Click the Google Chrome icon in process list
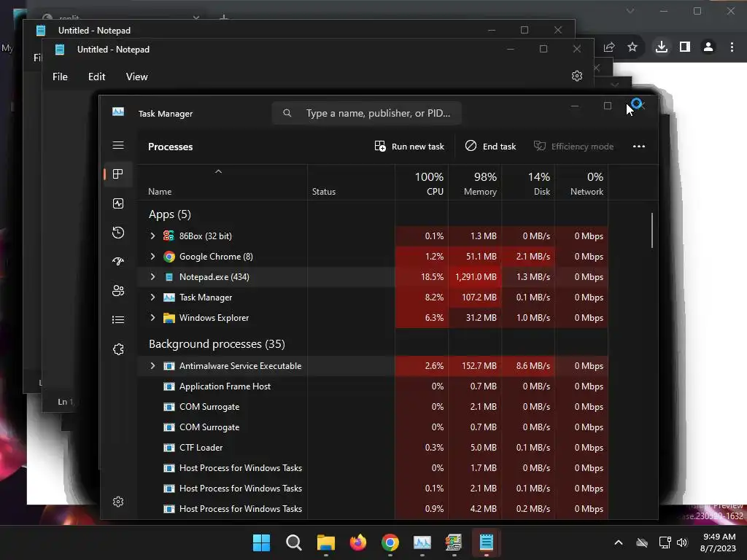The height and width of the screenshot is (560, 747). [169, 257]
